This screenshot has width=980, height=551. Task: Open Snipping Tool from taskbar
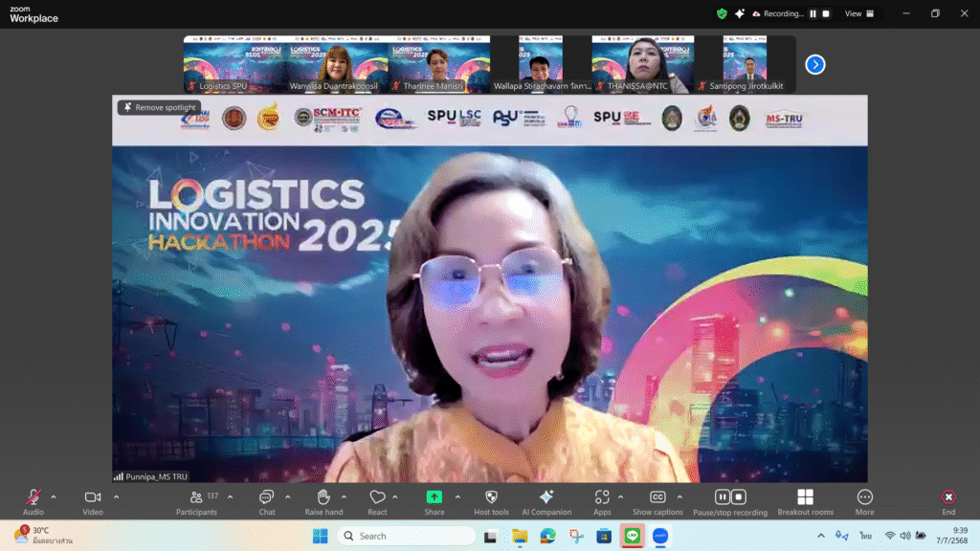[576, 536]
